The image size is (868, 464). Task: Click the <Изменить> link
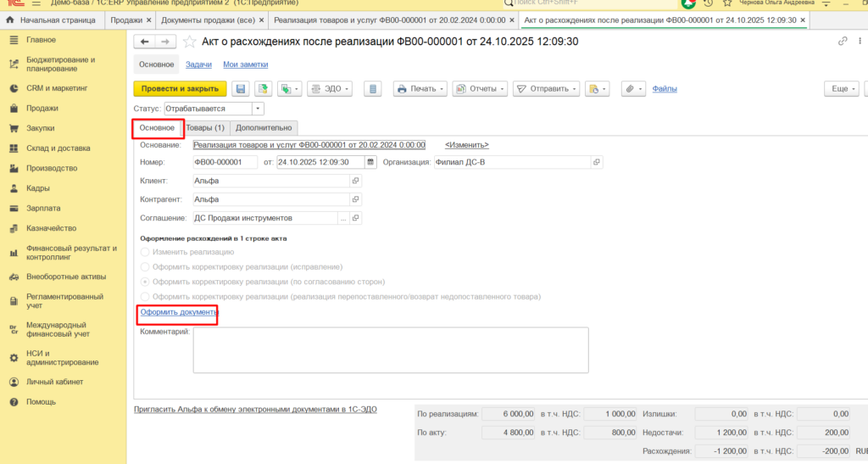pyautogui.click(x=467, y=145)
